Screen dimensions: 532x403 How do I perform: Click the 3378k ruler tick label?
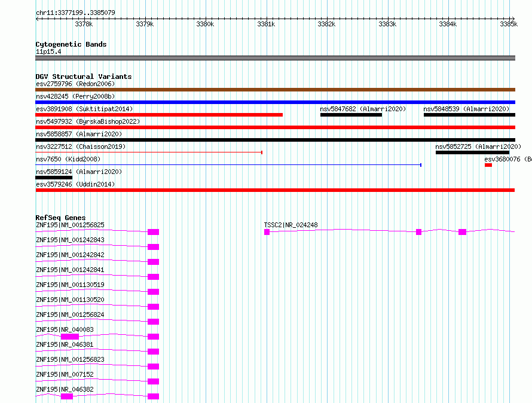84,24
